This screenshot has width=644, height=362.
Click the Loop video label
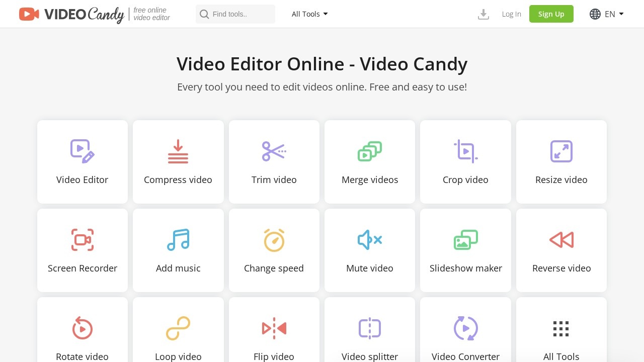pyautogui.click(x=178, y=356)
